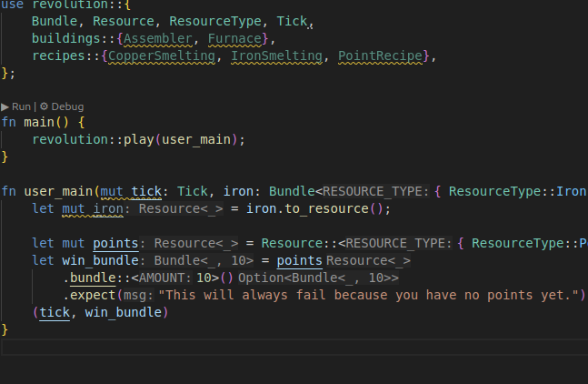Click the Option<Bundle<_, 10>> inlay hint

318,278
